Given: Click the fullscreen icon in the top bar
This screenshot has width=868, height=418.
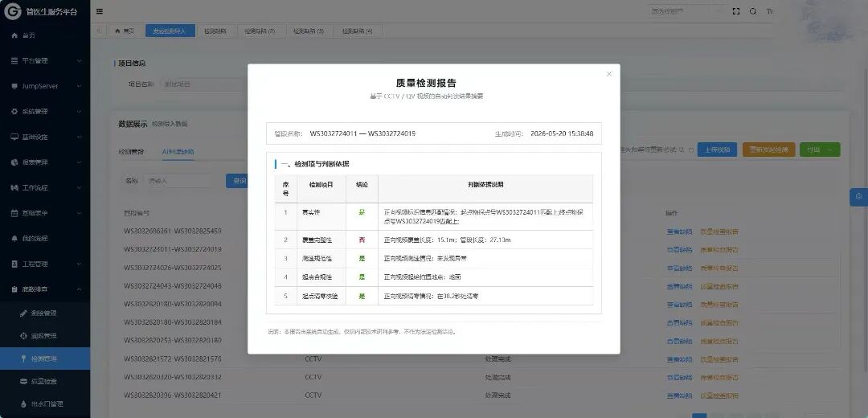Looking at the screenshot, I should point(735,11).
